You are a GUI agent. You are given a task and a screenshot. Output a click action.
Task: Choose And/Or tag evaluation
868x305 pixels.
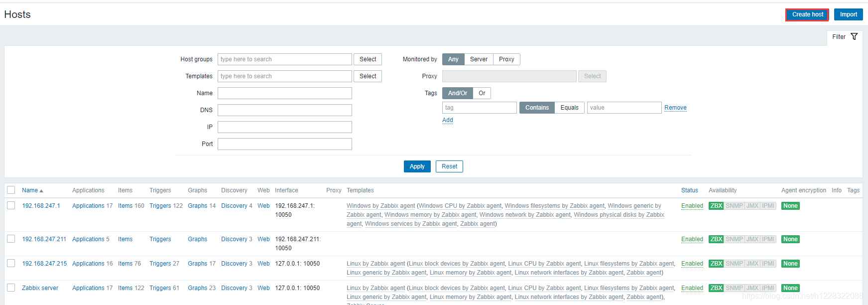(458, 93)
